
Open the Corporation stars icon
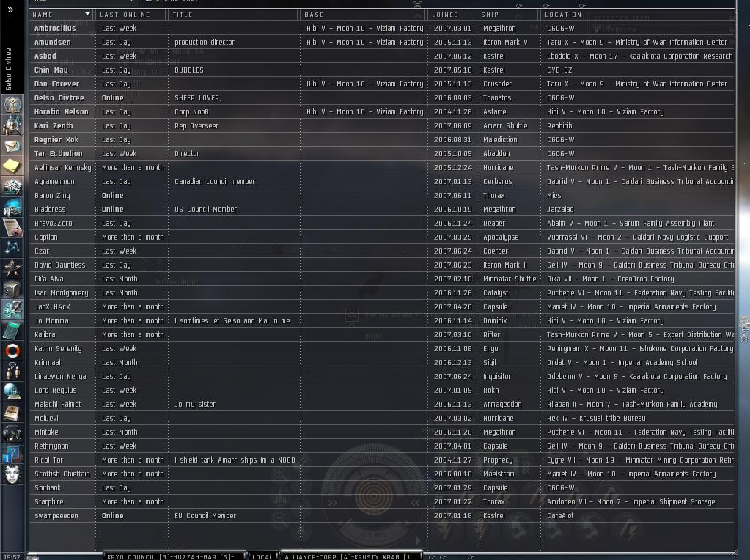coord(12,269)
